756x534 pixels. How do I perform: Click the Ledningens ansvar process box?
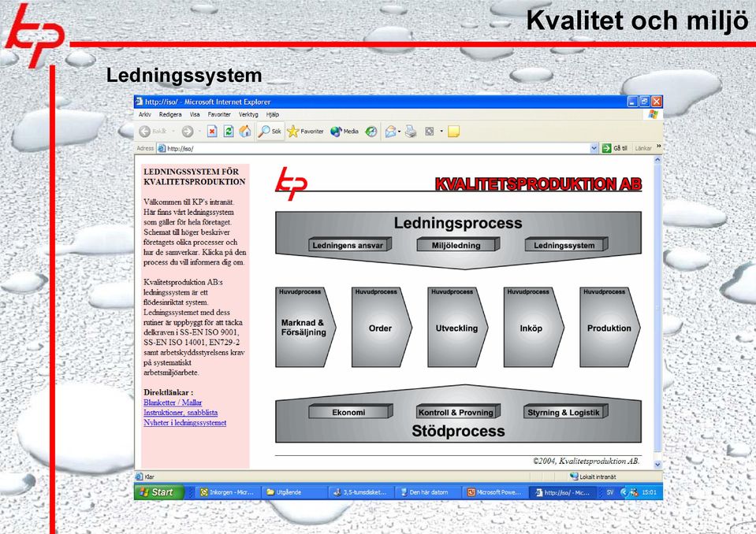point(350,245)
